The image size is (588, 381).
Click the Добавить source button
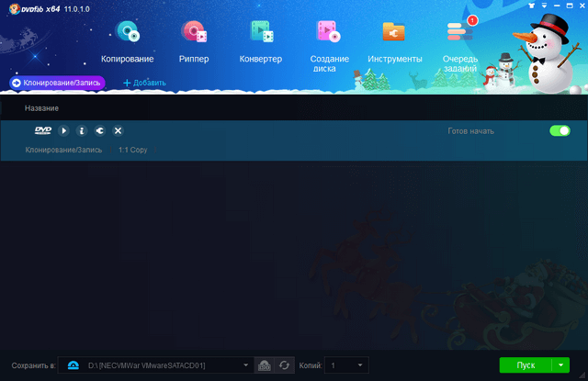(145, 83)
